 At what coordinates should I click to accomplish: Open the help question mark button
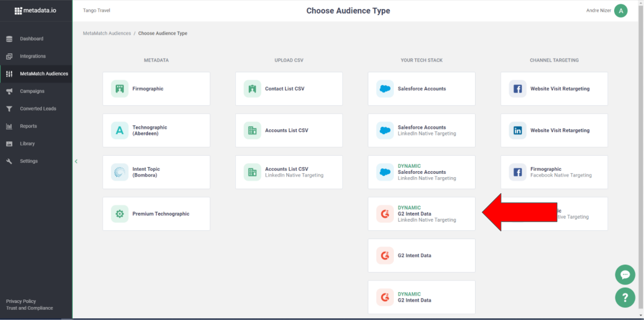click(x=625, y=298)
